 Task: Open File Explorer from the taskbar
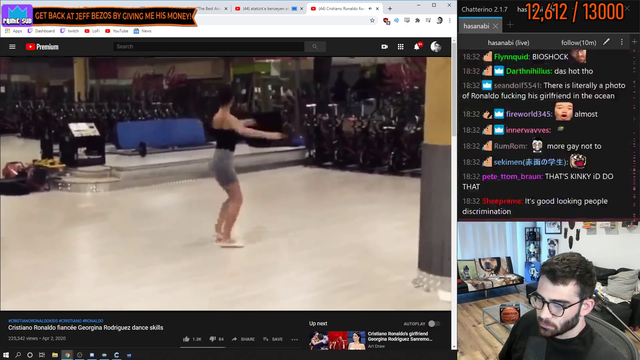click(55, 355)
